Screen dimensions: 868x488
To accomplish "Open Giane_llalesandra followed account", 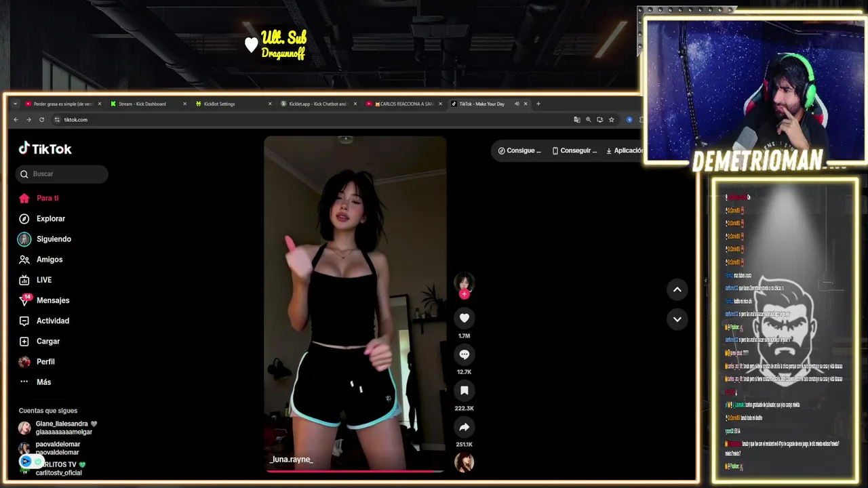I will pos(58,428).
